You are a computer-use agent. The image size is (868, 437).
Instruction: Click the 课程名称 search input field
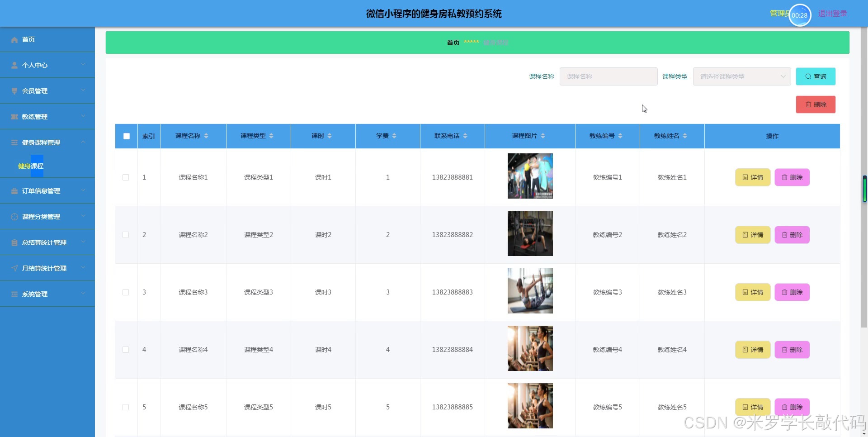point(608,76)
